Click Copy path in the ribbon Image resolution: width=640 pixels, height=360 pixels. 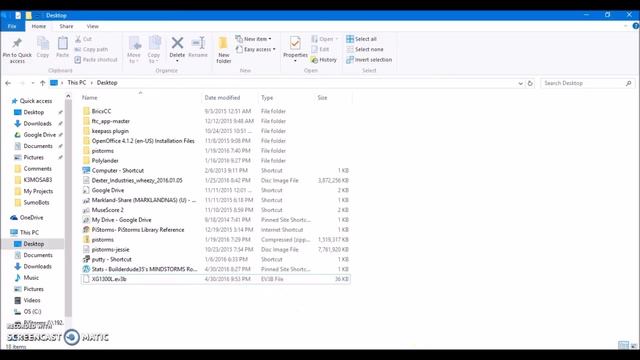click(x=91, y=49)
